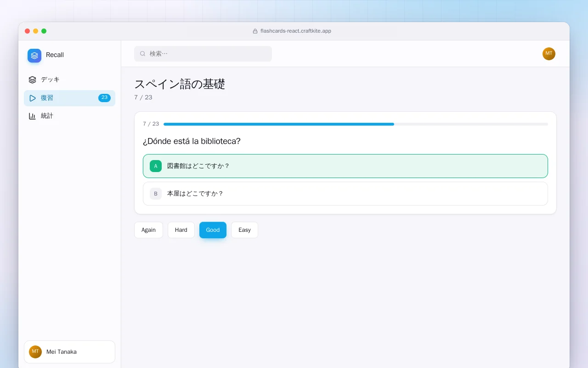Click the lock icon in the address bar

(x=255, y=31)
